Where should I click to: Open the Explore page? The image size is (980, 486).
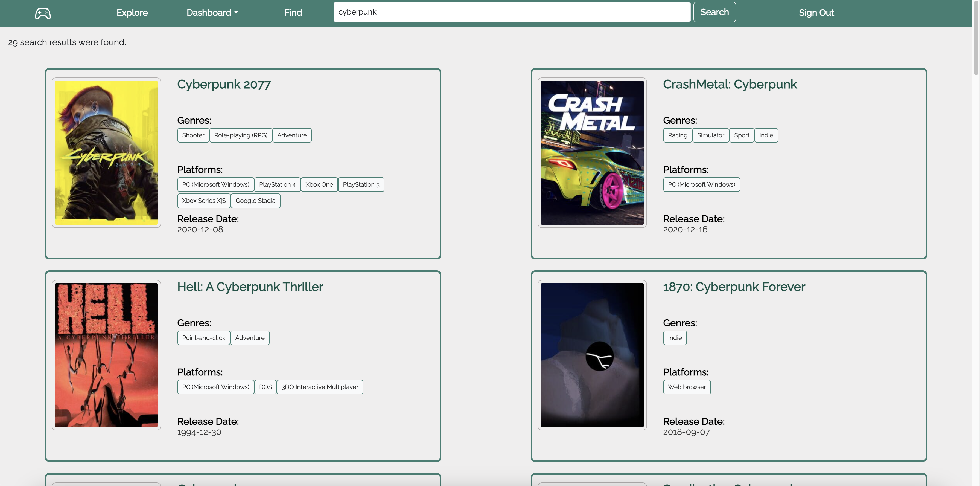132,12
